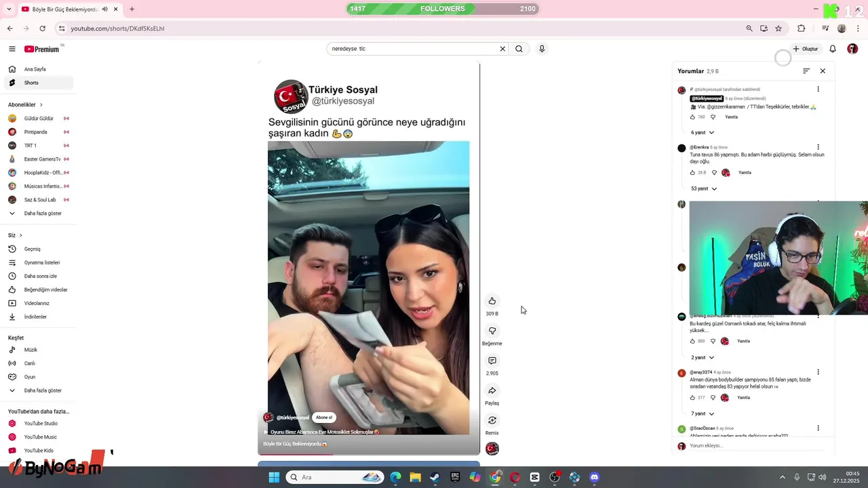Dislike the pinned @türkiyesosyal comment

(713, 117)
